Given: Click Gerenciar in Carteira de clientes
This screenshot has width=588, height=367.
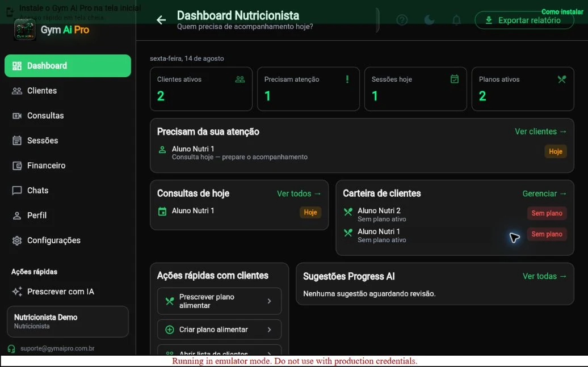Looking at the screenshot, I should (x=544, y=193).
